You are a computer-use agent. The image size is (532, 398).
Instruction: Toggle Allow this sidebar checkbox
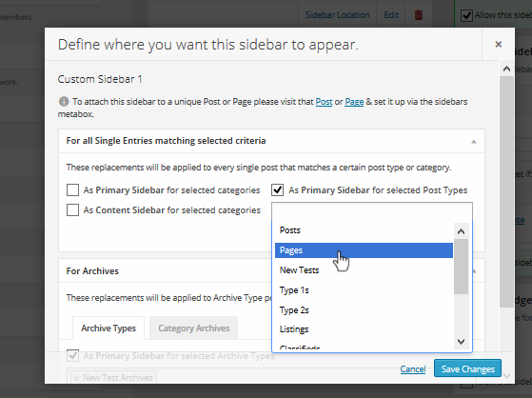click(467, 15)
